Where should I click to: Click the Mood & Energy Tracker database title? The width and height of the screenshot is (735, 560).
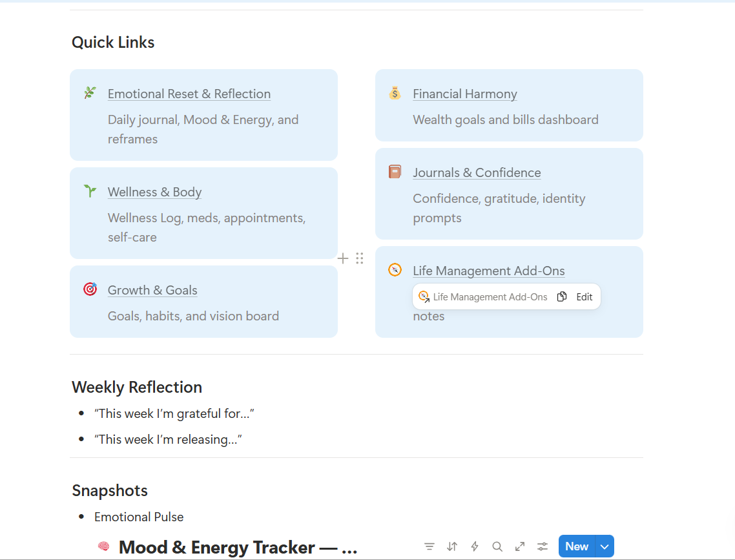(x=238, y=547)
